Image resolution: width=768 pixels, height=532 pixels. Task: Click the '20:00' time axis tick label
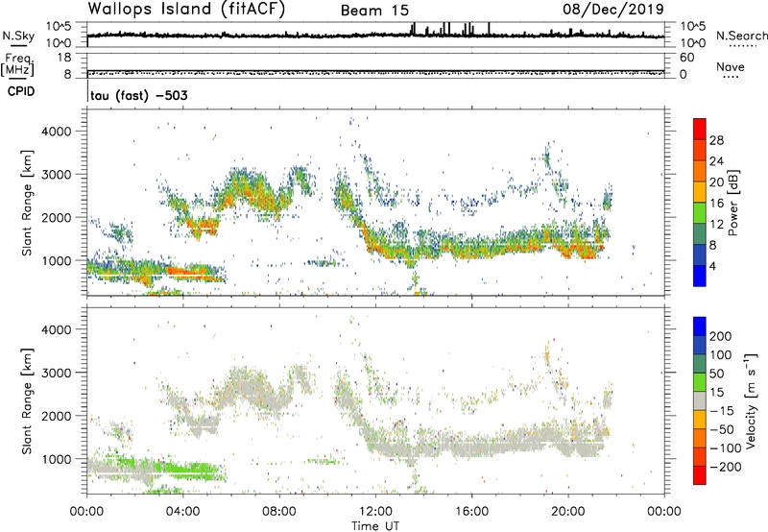click(x=568, y=512)
